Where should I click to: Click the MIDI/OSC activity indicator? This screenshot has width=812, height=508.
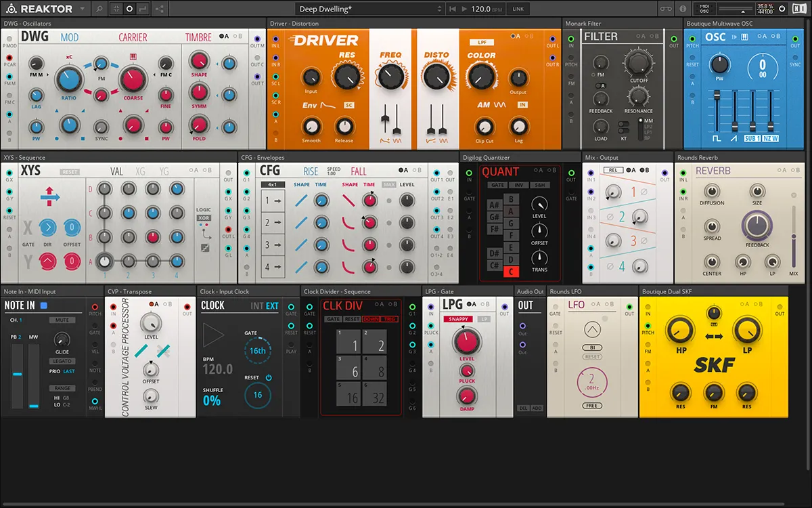704,8
